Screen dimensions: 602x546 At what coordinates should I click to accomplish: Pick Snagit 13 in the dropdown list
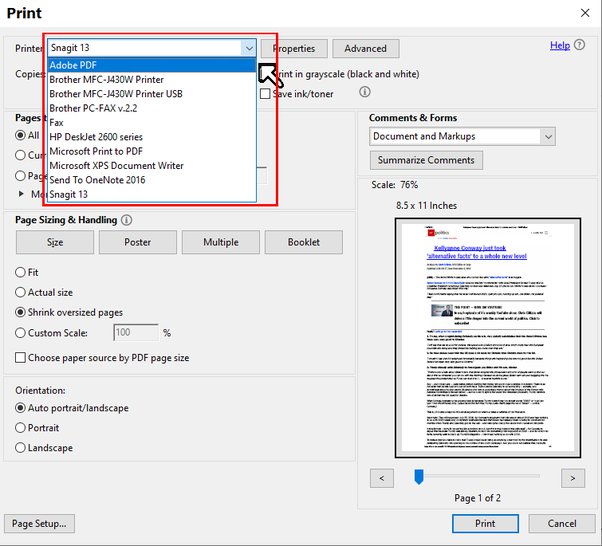[x=152, y=194]
